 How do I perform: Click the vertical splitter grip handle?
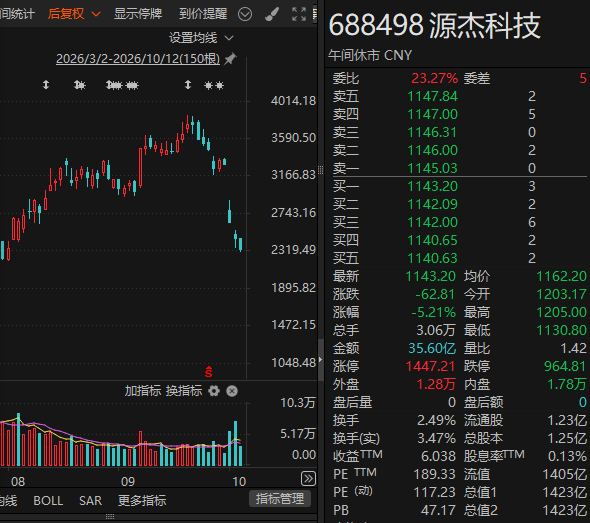pyautogui.click(x=321, y=170)
